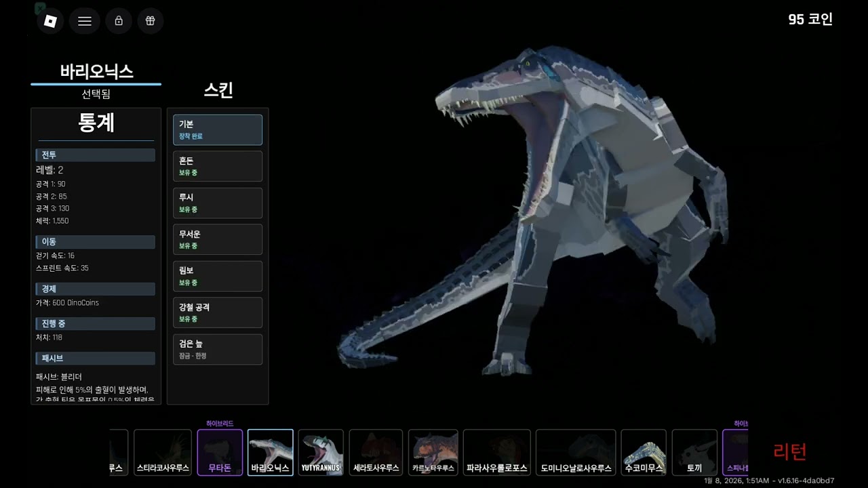Viewport: 868px width, 488px height.
Task: Click the 스킨 skins heading
Action: pos(218,90)
